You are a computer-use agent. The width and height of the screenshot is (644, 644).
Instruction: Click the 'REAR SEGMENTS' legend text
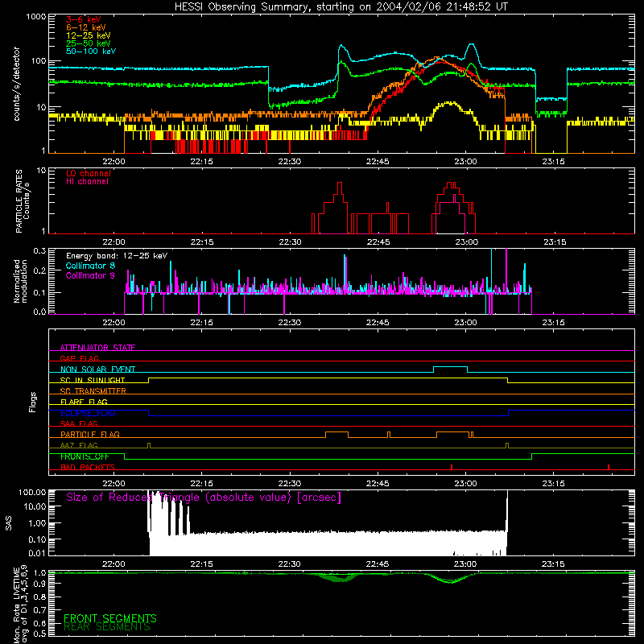[x=107, y=626]
